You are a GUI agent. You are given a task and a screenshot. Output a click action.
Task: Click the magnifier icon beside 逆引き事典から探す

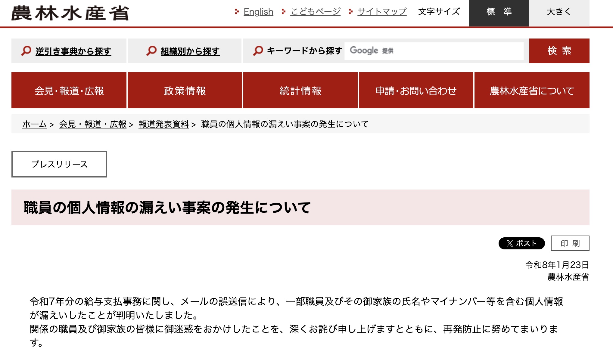tap(26, 51)
